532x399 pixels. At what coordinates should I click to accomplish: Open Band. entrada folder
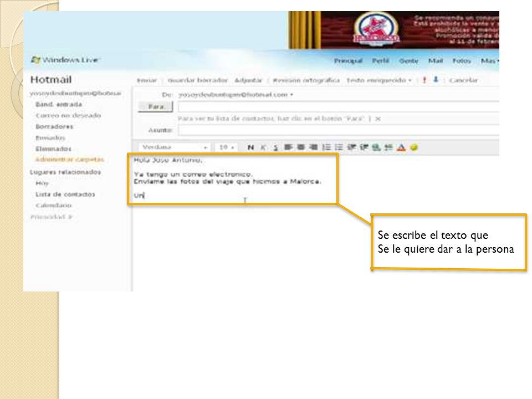click(59, 105)
